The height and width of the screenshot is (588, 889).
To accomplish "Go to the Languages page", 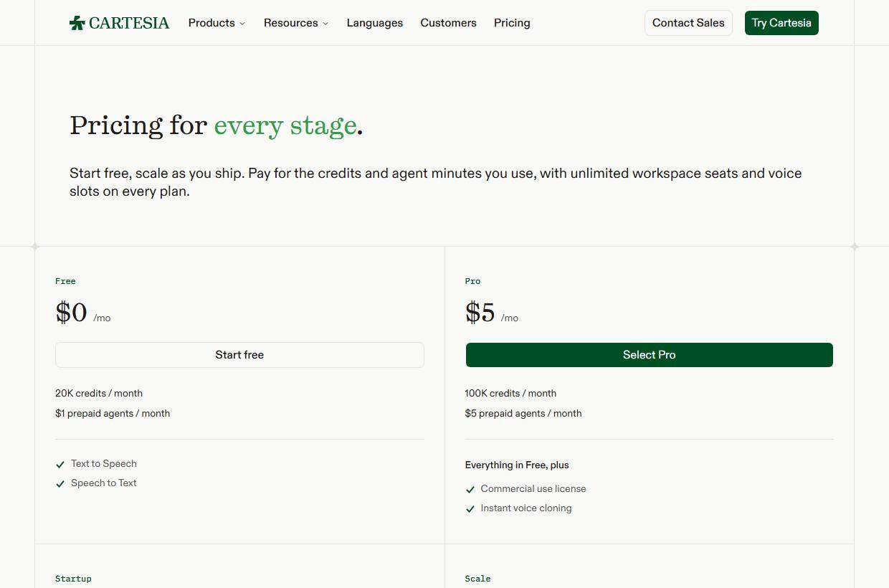I will tap(374, 23).
